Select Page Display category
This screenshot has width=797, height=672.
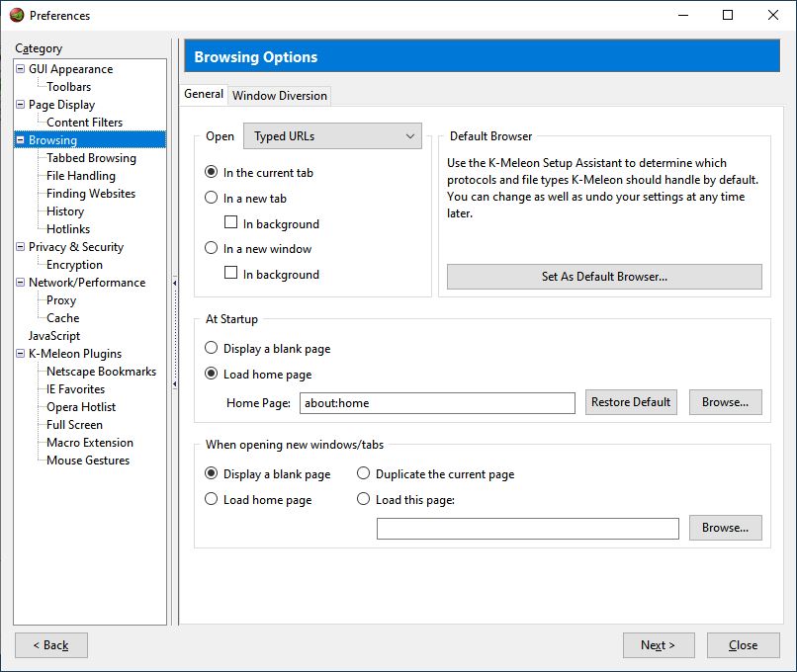[x=61, y=105]
